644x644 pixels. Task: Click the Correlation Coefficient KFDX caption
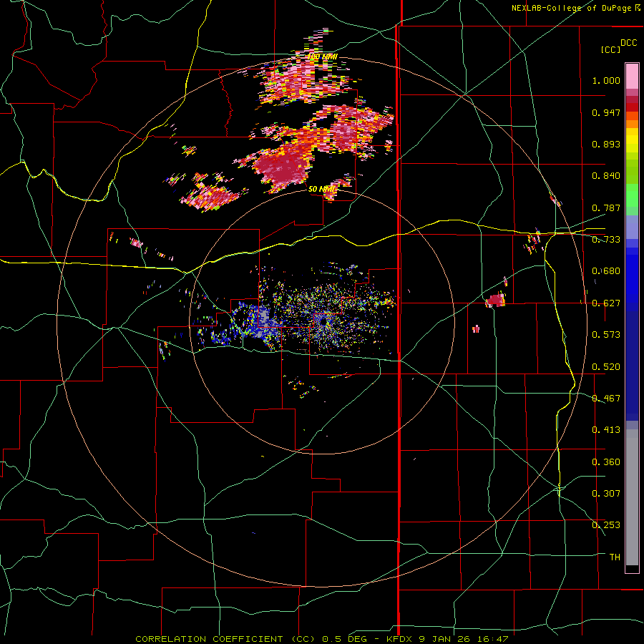pyautogui.click(x=322, y=639)
